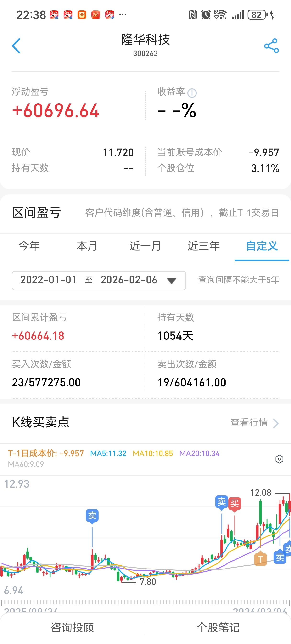The width and height of the screenshot is (291, 644).
Task: Tap the NFC status bar icon
Action: click(193, 15)
